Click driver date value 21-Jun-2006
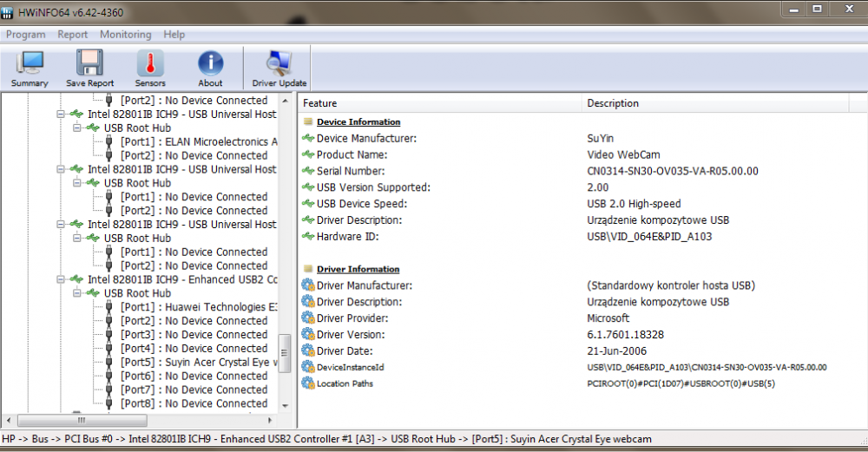 point(616,350)
